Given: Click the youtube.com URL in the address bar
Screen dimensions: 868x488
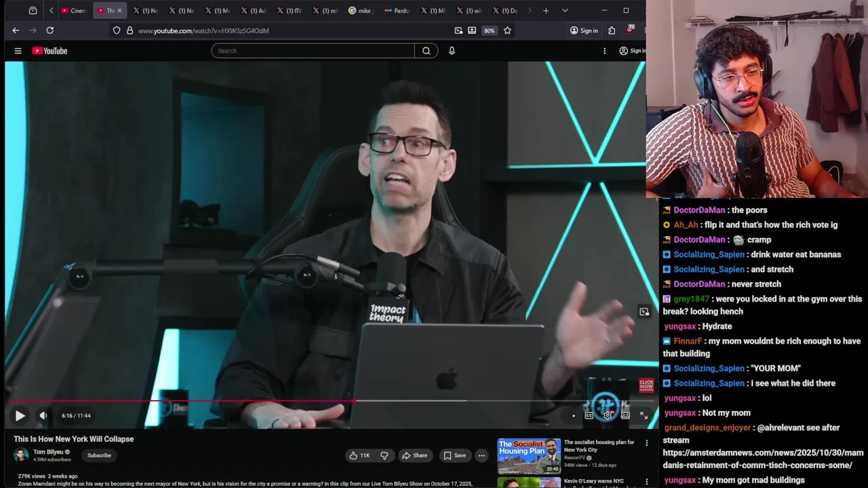Looking at the screenshot, I should click(x=203, y=30).
